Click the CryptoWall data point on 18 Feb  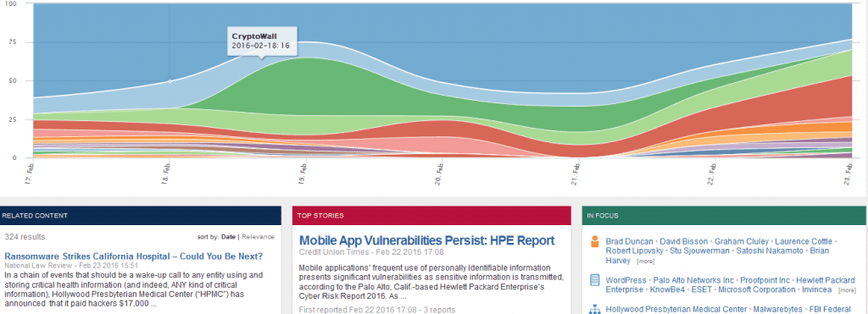pos(170,81)
